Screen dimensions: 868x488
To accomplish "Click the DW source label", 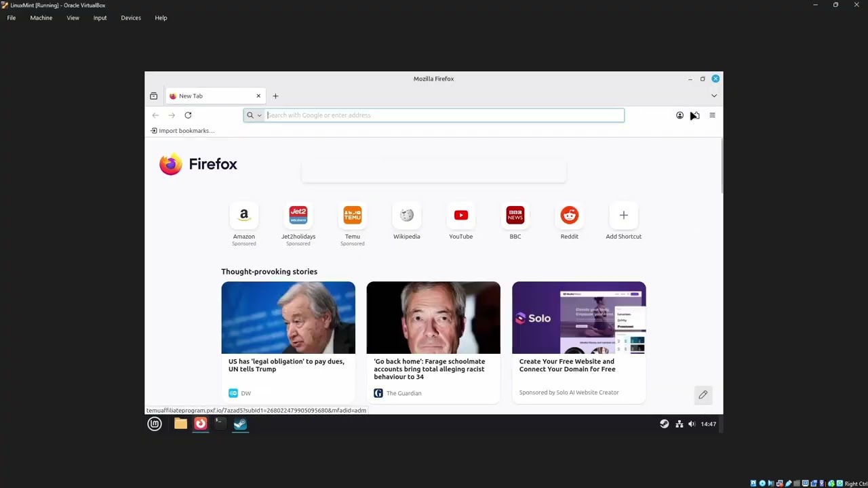I will 240,393.
